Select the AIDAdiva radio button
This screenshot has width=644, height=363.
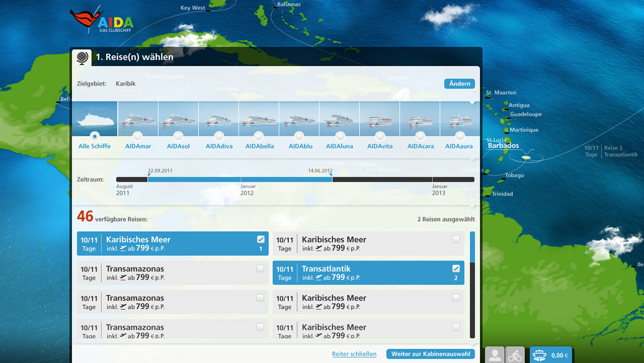(219, 136)
